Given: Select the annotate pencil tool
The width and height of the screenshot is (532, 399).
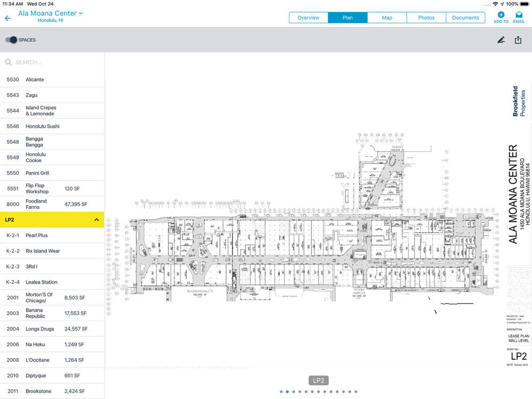Looking at the screenshot, I should tap(501, 40).
